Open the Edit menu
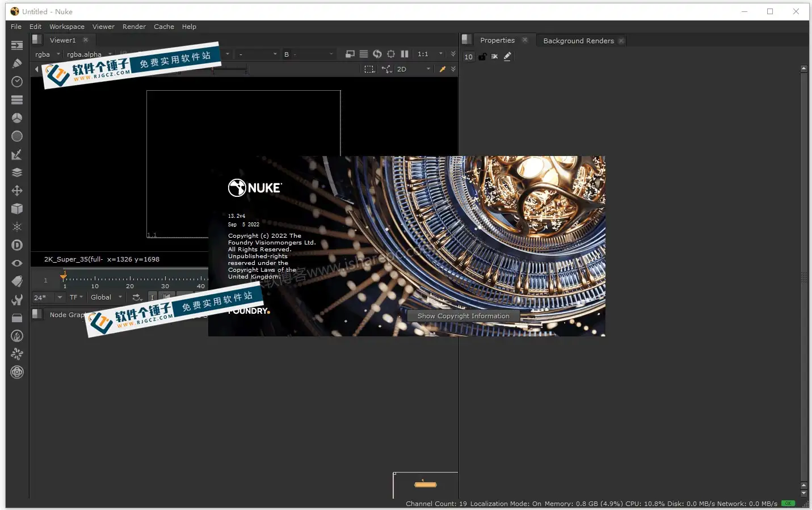Viewport: 812px width, 510px height. pyautogui.click(x=35, y=27)
